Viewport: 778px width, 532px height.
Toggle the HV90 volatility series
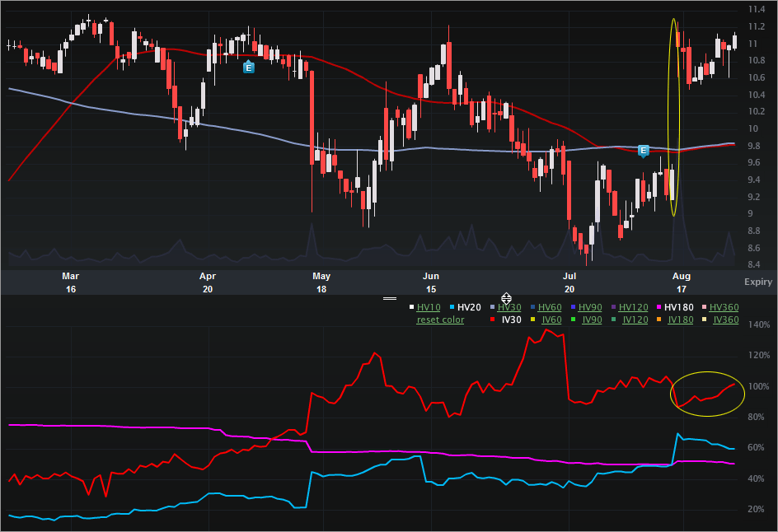point(590,307)
